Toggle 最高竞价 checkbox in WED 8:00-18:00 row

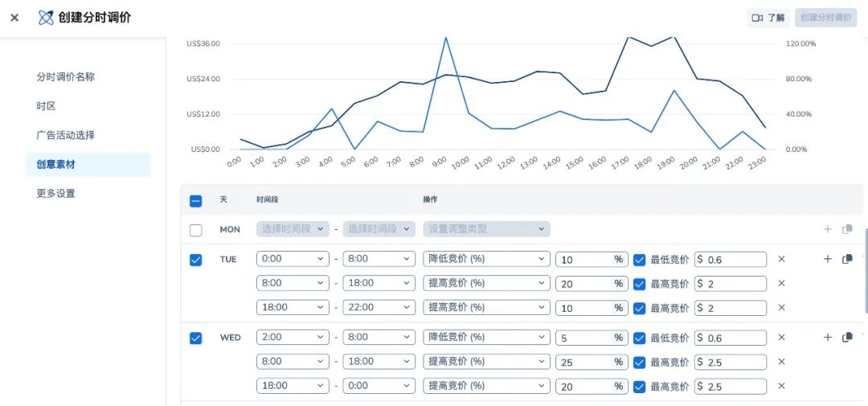tap(640, 363)
